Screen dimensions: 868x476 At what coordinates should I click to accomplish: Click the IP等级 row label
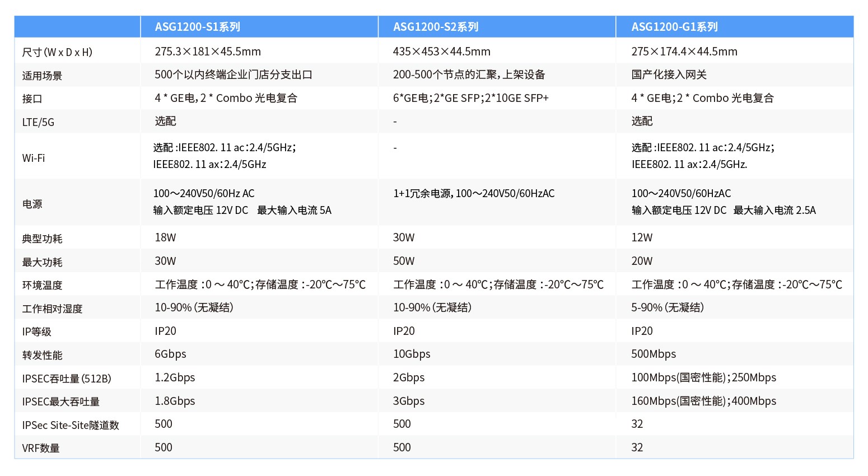coord(36,332)
